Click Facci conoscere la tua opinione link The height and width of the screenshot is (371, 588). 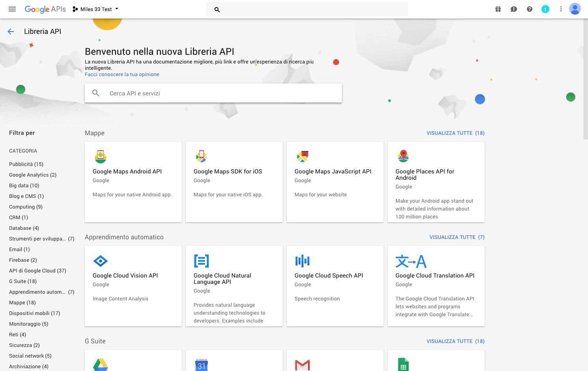pos(122,75)
